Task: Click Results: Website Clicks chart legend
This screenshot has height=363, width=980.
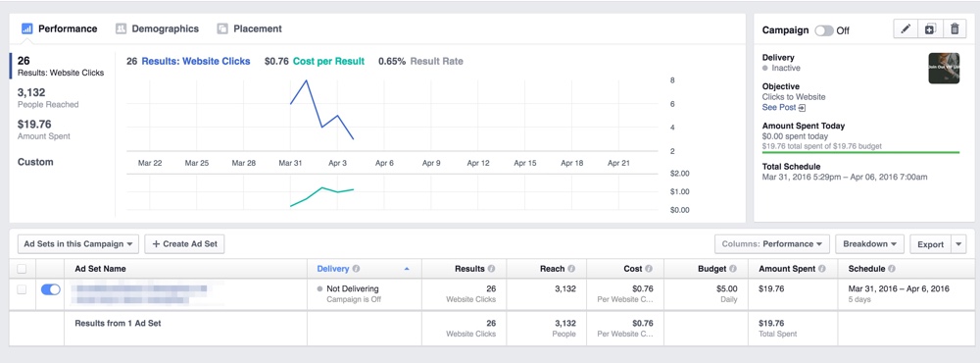Action: [196, 62]
